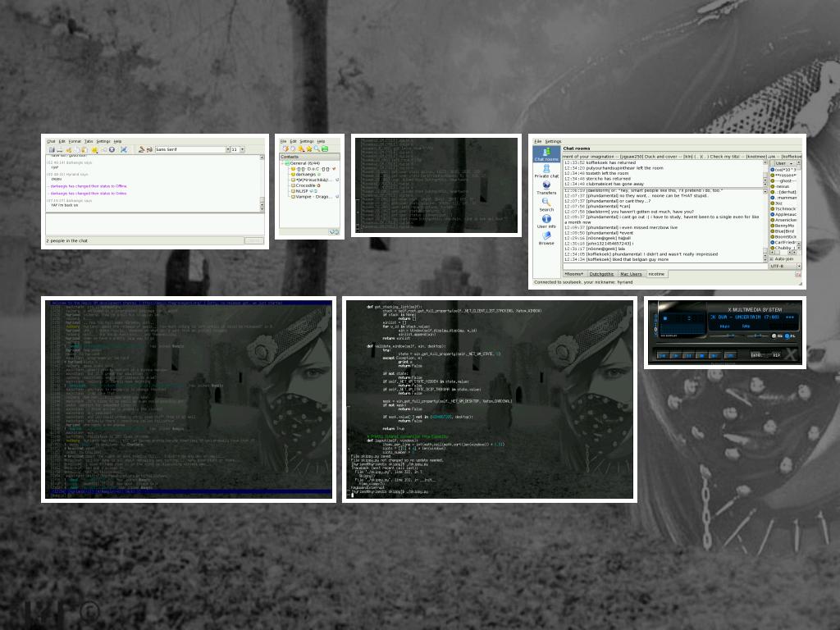The image size is (840, 630).
Task: Click the previous track button in XMMS
Action: pyautogui.click(x=663, y=356)
